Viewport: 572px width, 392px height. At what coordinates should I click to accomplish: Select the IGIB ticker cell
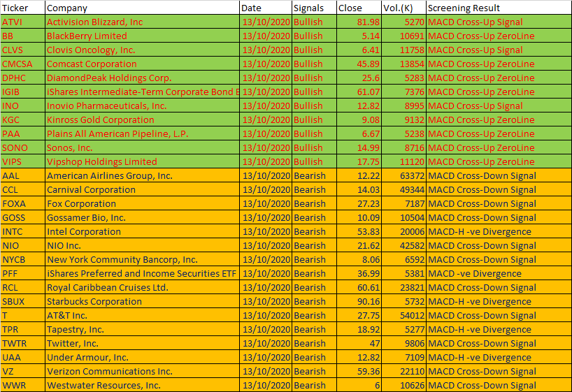(x=22, y=92)
